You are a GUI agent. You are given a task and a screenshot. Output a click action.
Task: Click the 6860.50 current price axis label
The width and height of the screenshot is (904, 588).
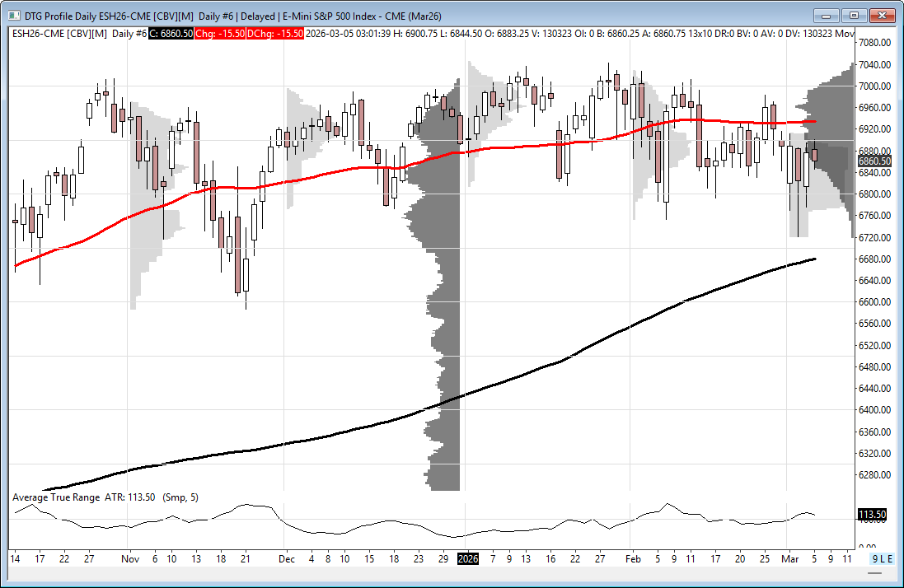point(874,161)
